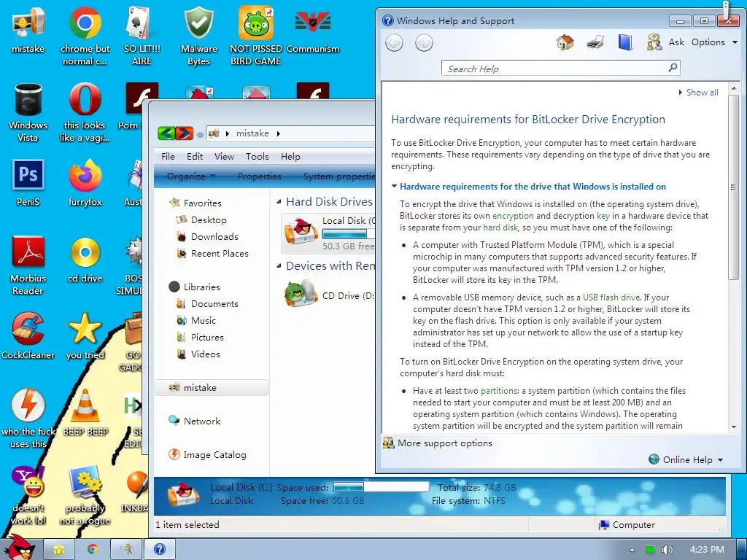Click the Home icon in Help and Support
The height and width of the screenshot is (560, 747).
[565, 42]
